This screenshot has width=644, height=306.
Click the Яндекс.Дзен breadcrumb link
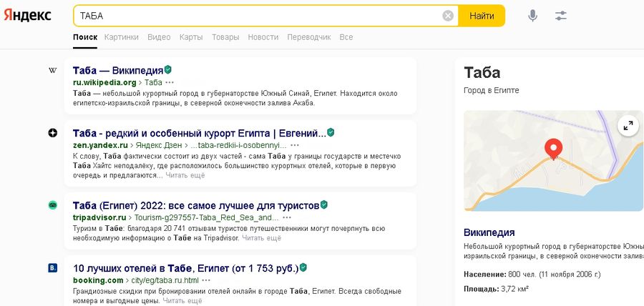tap(159, 145)
